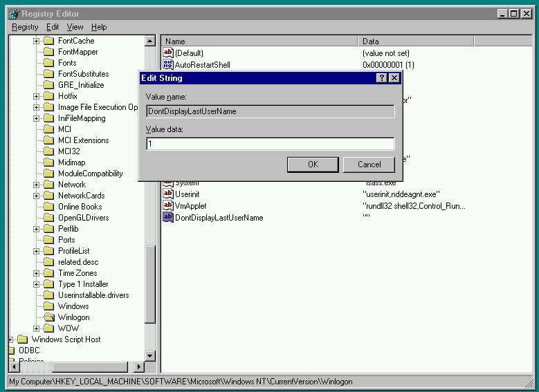Click into the Value data field
The width and height of the screenshot is (539, 392).
[x=270, y=144]
